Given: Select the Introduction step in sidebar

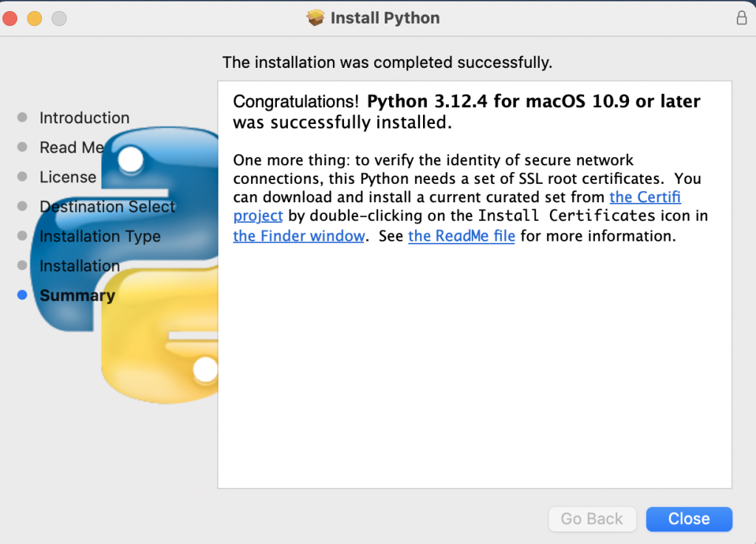Looking at the screenshot, I should click(x=84, y=118).
